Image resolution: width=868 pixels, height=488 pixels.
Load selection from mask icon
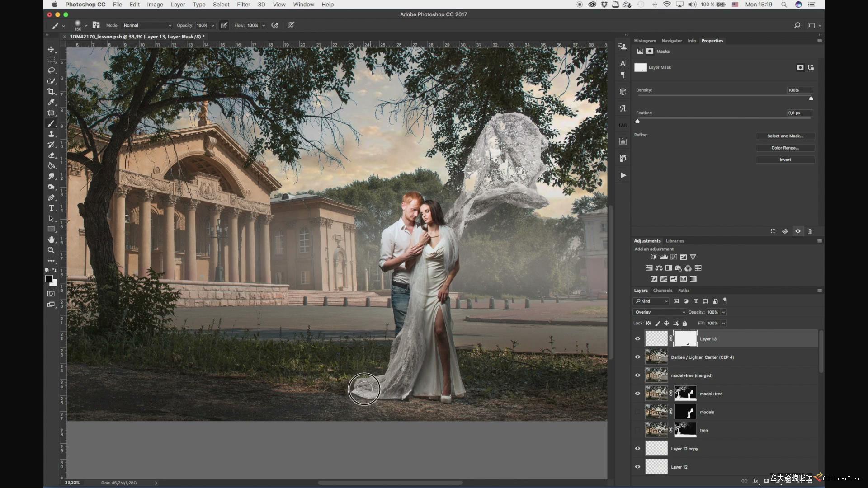773,231
